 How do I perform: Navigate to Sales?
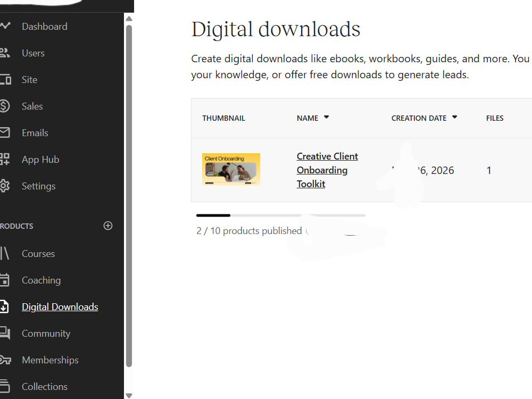(32, 106)
